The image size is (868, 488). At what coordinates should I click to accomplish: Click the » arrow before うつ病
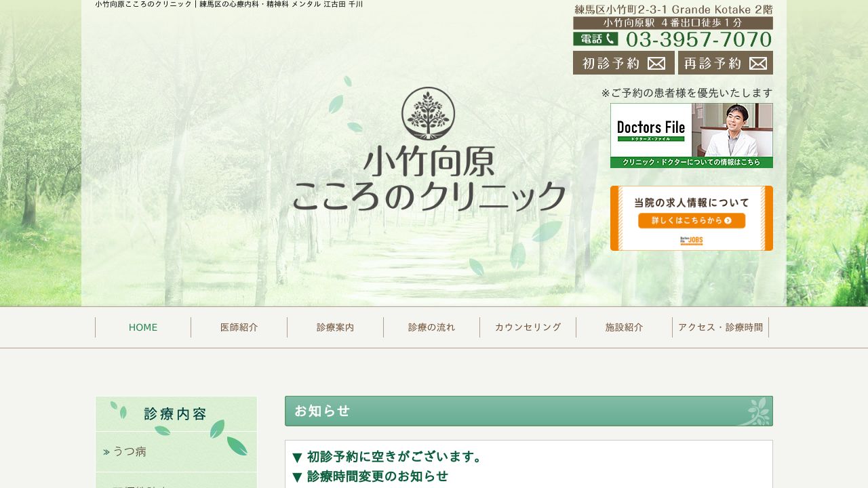(106, 451)
